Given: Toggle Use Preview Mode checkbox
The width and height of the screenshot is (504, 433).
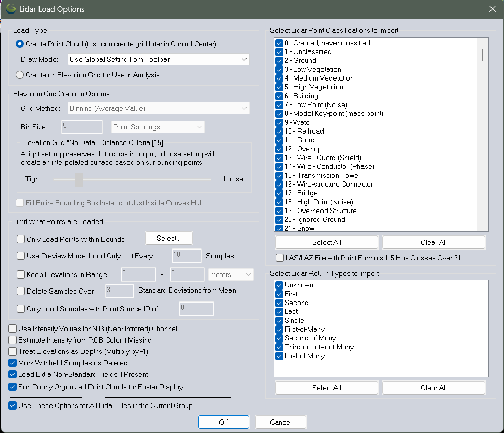Looking at the screenshot, I should tap(21, 256).
